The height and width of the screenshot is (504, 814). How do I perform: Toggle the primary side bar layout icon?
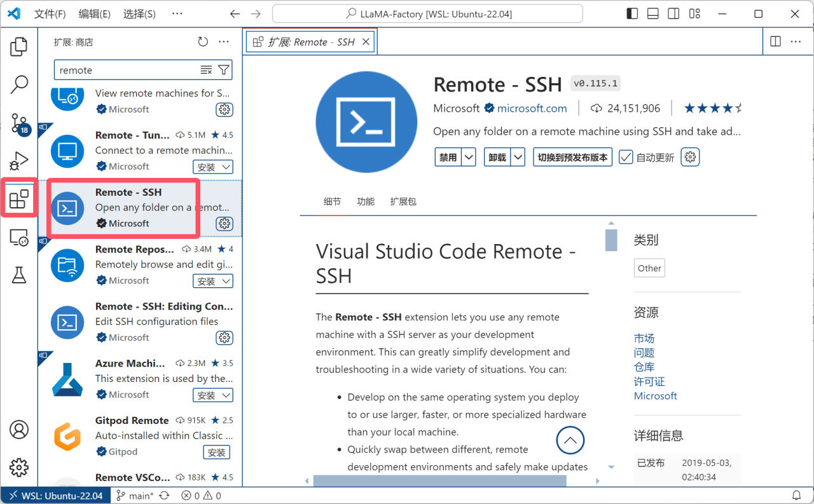click(x=632, y=14)
